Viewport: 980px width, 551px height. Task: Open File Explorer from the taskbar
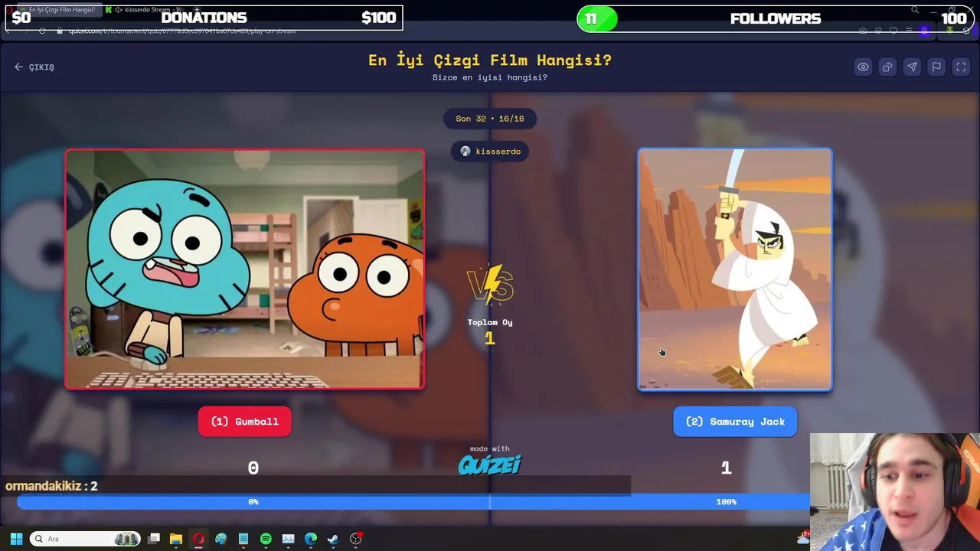point(176,539)
